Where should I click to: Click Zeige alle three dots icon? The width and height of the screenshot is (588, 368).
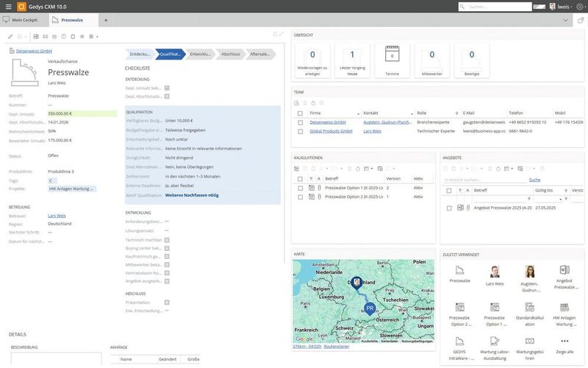(x=564, y=341)
